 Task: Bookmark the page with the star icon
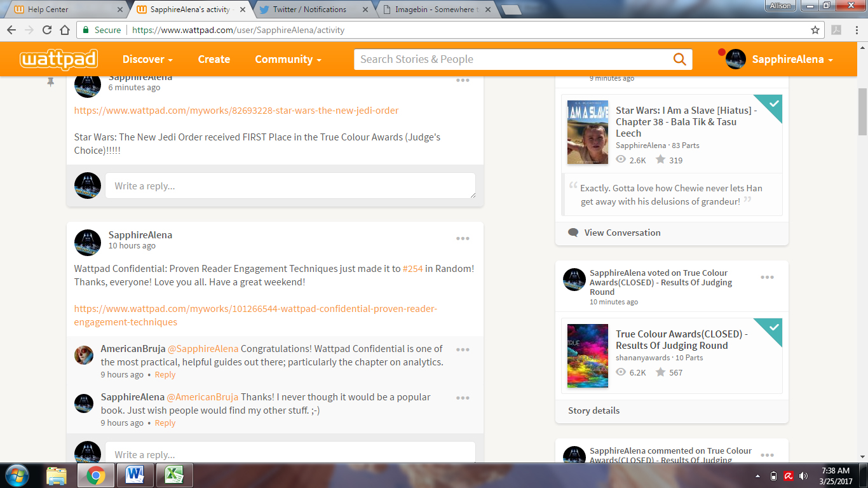[815, 30]
